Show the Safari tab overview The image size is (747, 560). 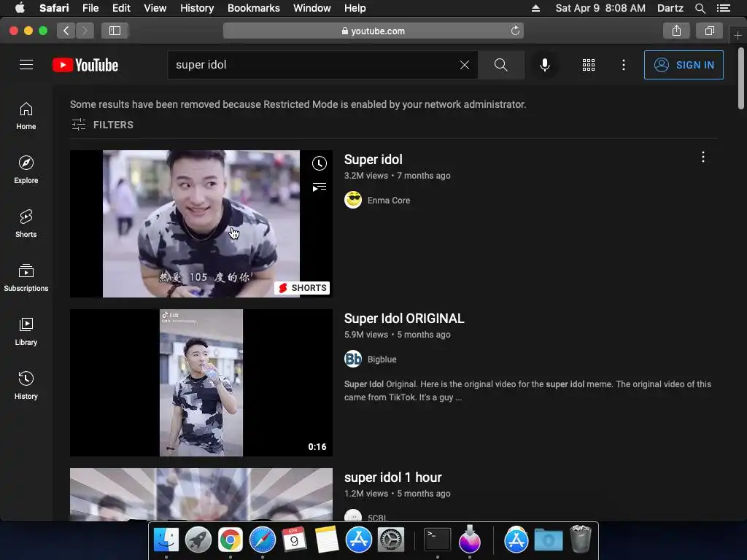click(709, 31)
